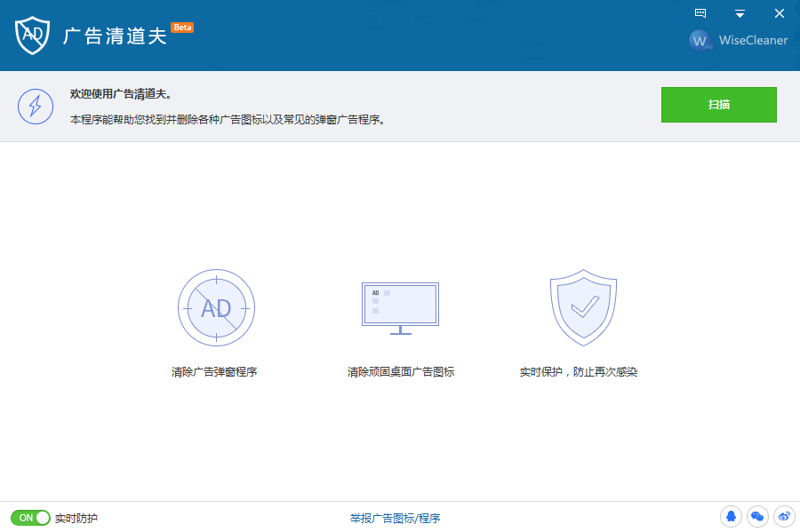Click the green 扫描 scan button
The width and height of the screenshot is (800, 532).
[719, 105]
